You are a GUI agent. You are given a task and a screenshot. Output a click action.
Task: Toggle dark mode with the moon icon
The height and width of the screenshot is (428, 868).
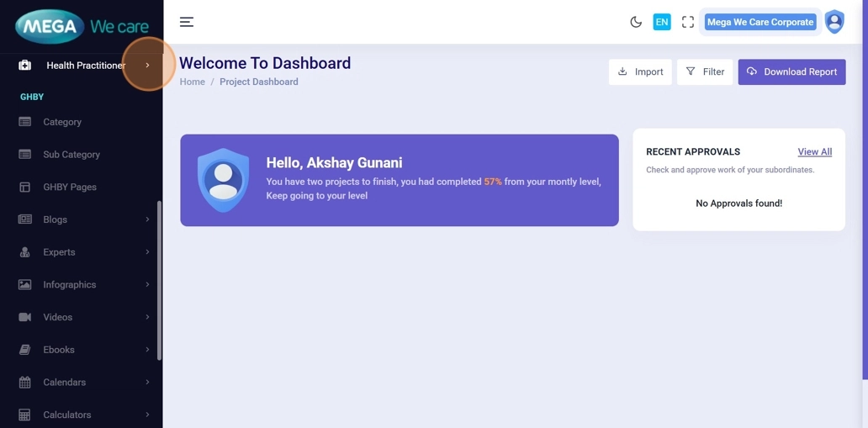(636, 23)
